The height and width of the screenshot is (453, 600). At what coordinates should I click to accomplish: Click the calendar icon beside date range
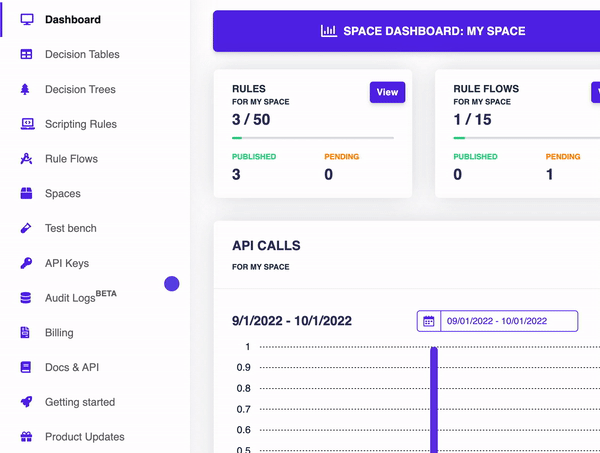[x=429, y=321]
